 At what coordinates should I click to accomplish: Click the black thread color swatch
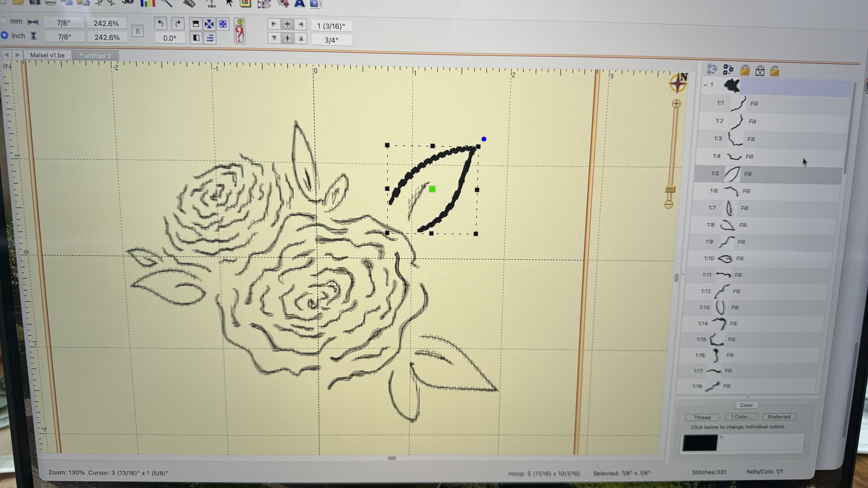[700, 443]
